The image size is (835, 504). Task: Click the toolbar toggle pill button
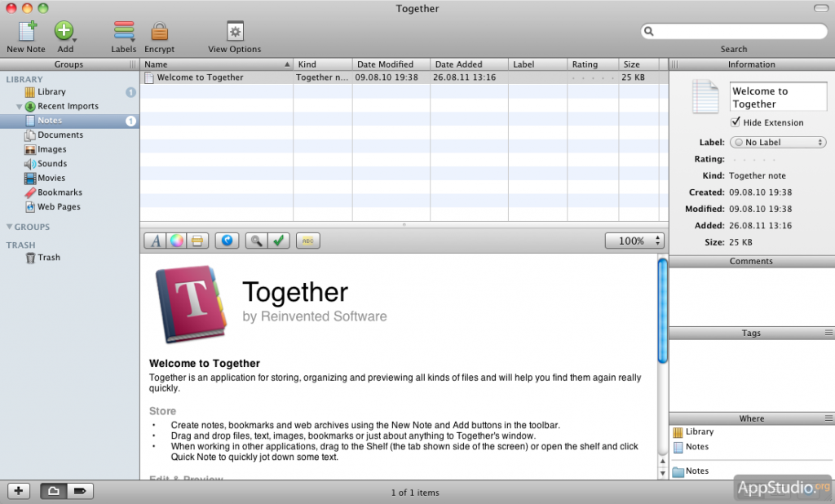[820, 8]
